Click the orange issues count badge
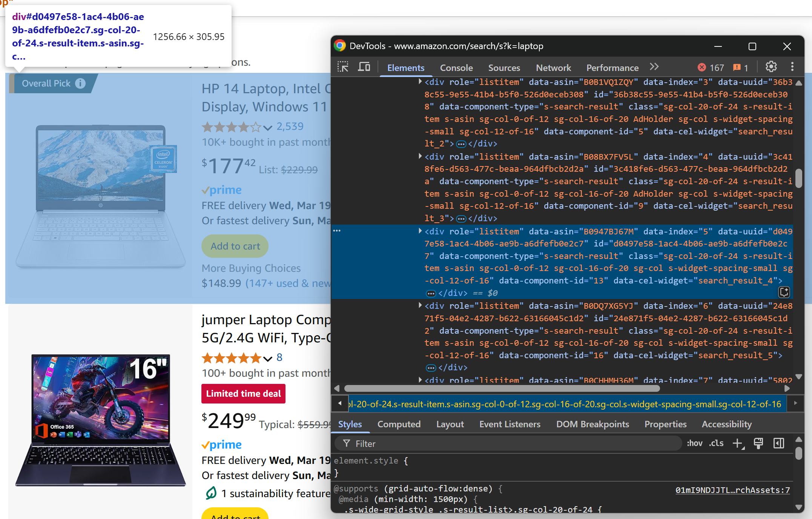 [x=740, y=68]
